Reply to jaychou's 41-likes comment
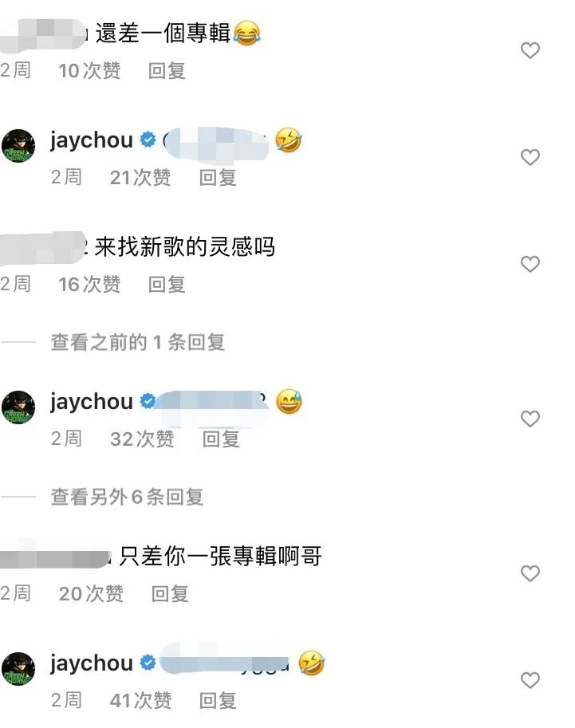Screen dimensions: 575x728 coord(218,701)
